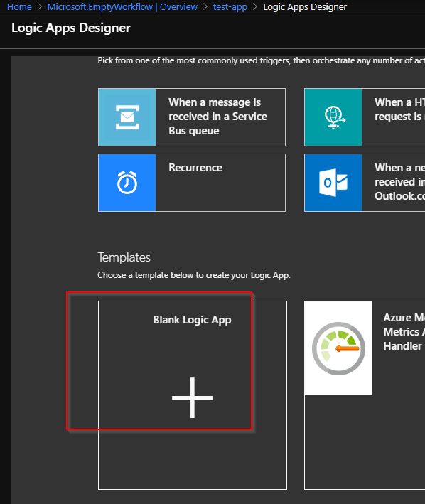Click the Service Bus queue envelope icon
Image resolution: width=425 pixels, height=504 pixels.
127,117
